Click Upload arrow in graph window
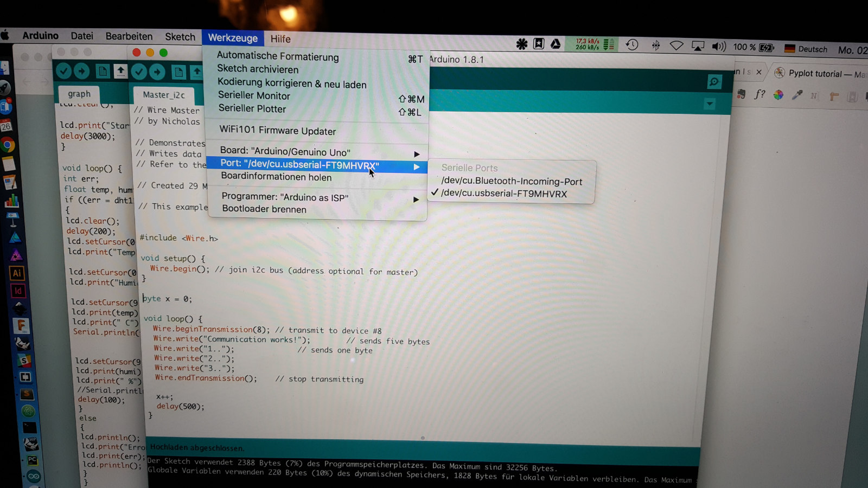The width and height of the screenshot is (868, 488). pyautogui.click(x=81, y=71)
